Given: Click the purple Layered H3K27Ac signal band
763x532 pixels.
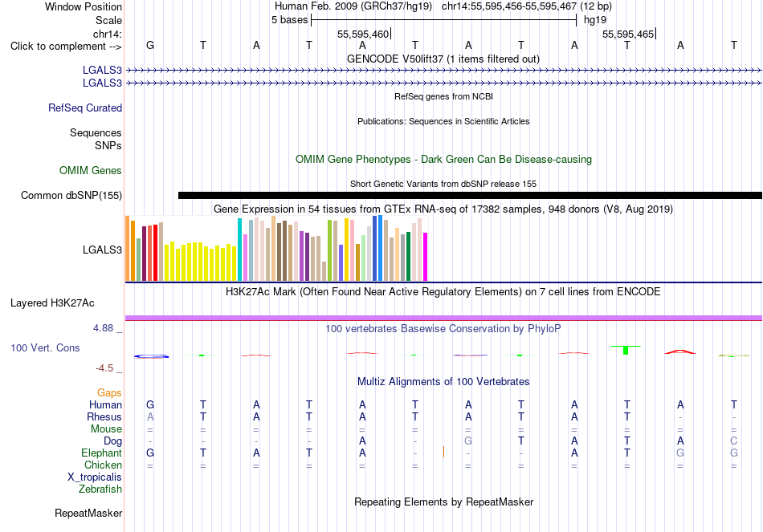Looking at the screenshot, I should pos(443,318).
